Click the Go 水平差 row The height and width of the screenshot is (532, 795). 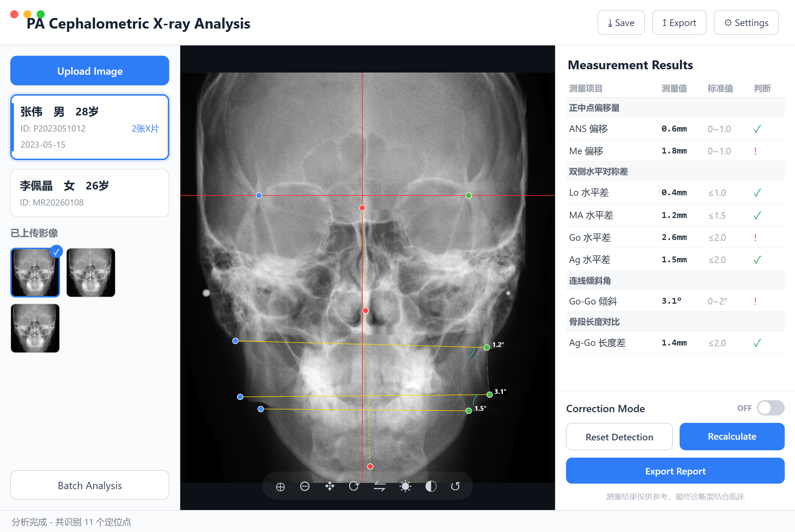pyautogui.click(x=675, y=237)
